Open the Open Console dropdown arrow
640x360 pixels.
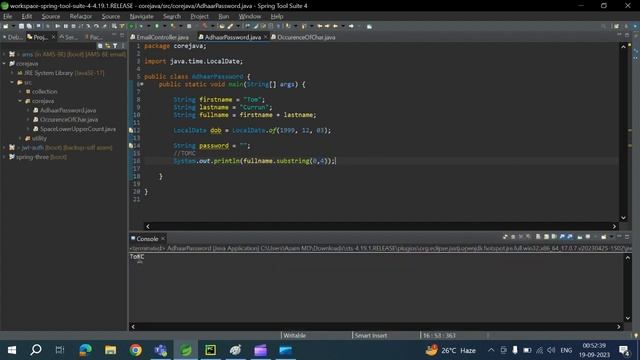tap(611, 237)
